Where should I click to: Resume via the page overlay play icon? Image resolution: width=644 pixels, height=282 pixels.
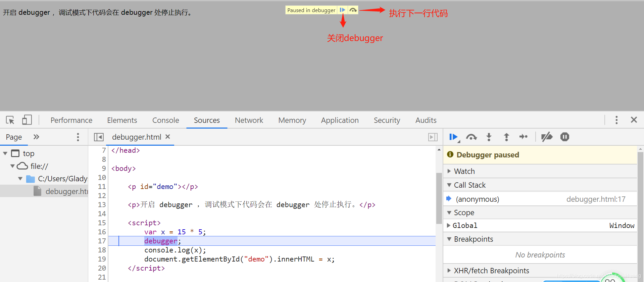point(342,10)
